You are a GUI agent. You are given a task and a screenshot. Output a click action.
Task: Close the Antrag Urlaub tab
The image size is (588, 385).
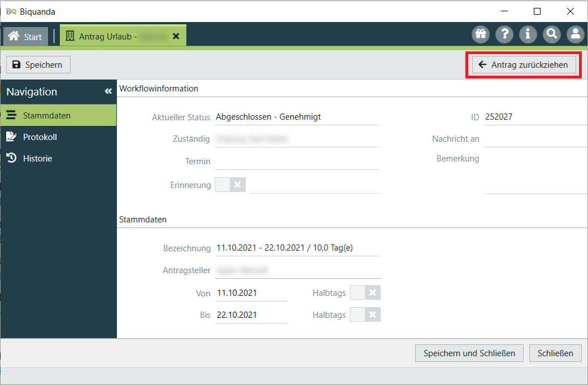coord(176,36)
